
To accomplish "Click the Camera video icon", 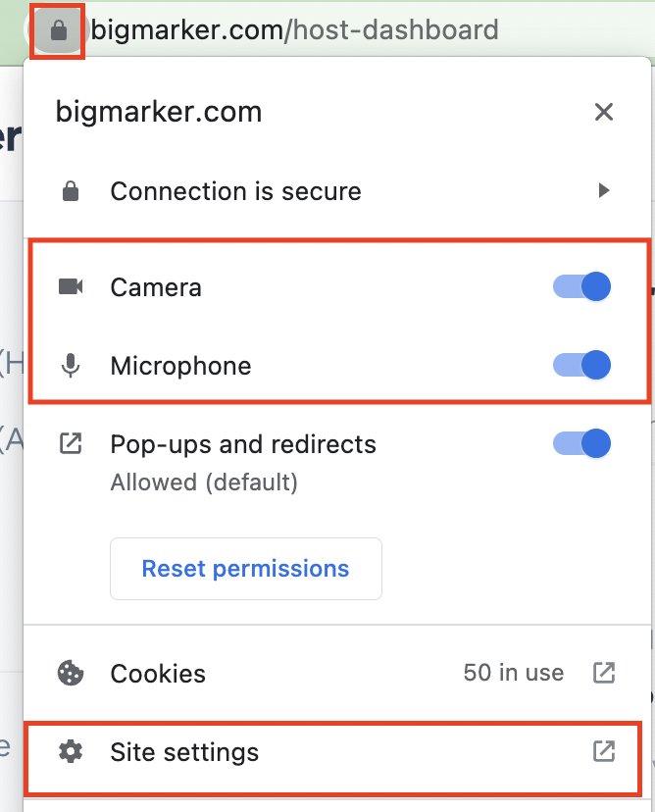I will click(70, 286).
